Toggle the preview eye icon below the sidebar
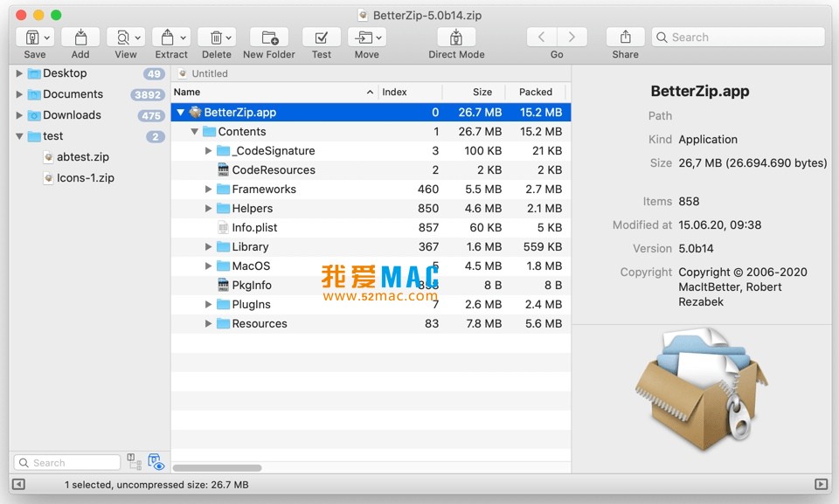Image resolution: width=839 pixels, height=504 pixels. [x=156, y=462]
